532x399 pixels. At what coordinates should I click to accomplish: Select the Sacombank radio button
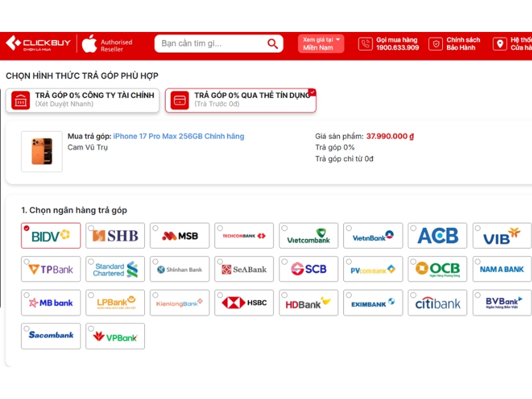(x=27, y=329)
